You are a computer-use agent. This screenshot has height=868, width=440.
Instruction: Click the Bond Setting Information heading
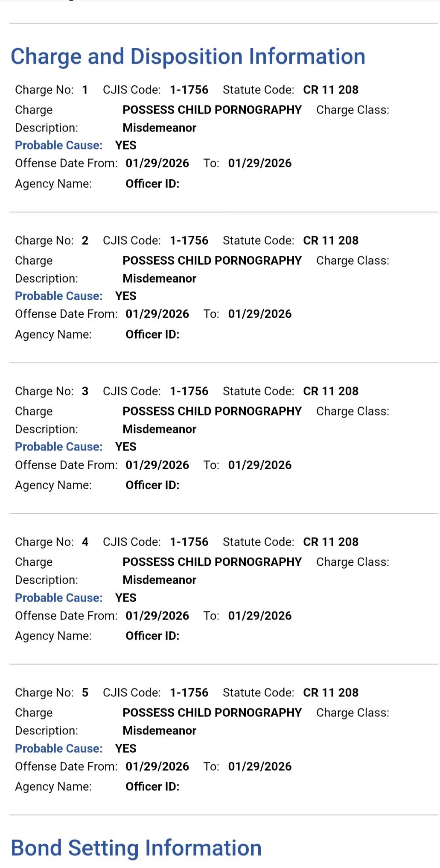coord(136,848)
